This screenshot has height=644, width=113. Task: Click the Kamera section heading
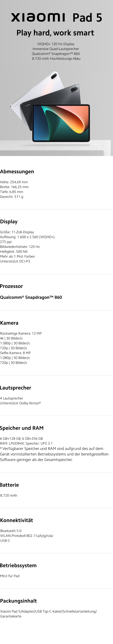pyautogui.click(x=9, y=323)
